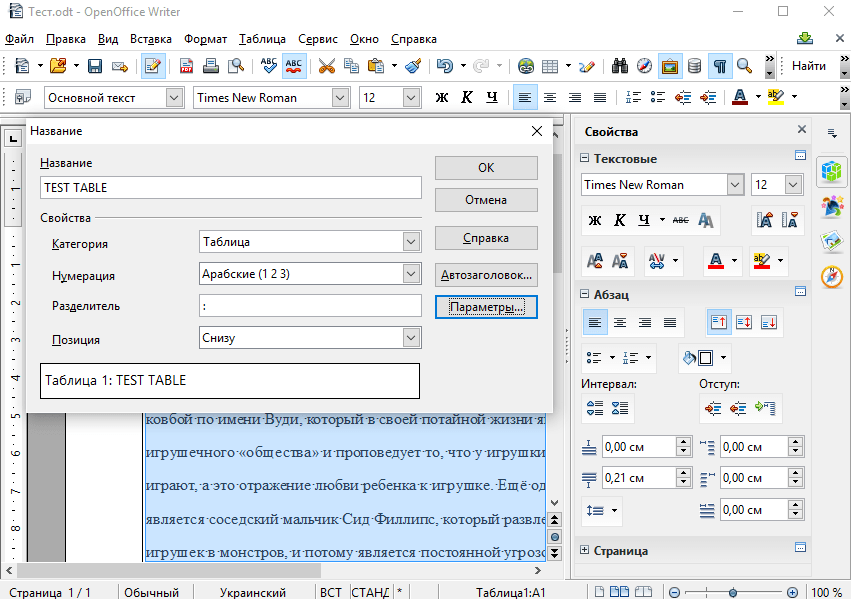Click the export to PDF icon
851x599 pixels.
tap(186, 66)
